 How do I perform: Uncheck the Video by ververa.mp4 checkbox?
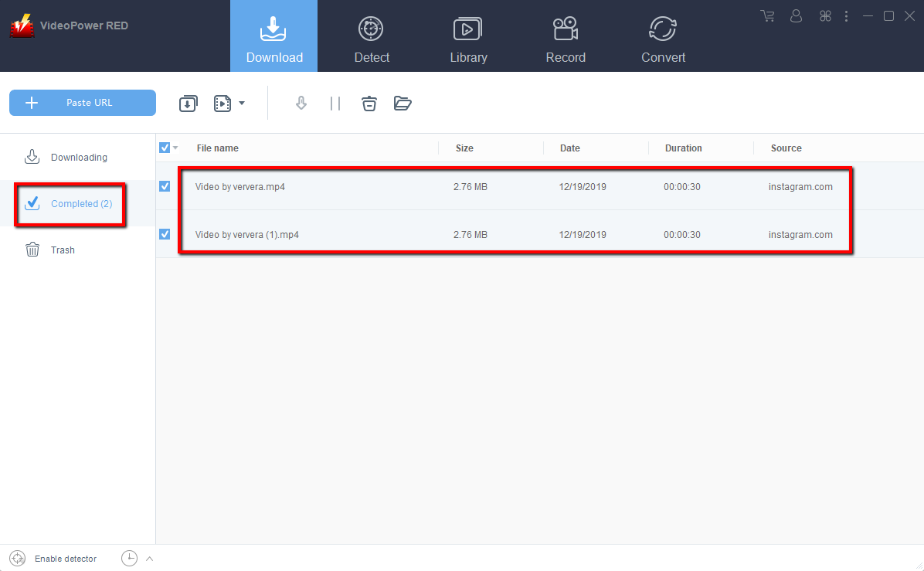pos(165,186)
